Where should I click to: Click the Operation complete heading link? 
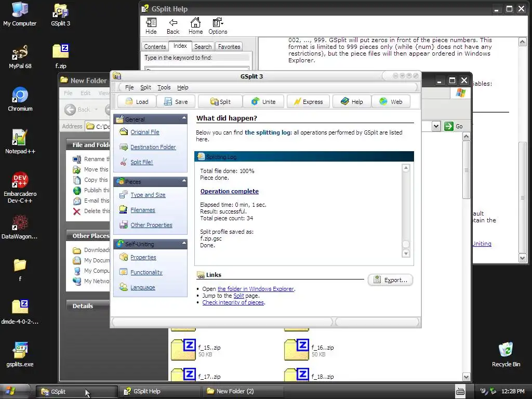[x=229, y=191]
